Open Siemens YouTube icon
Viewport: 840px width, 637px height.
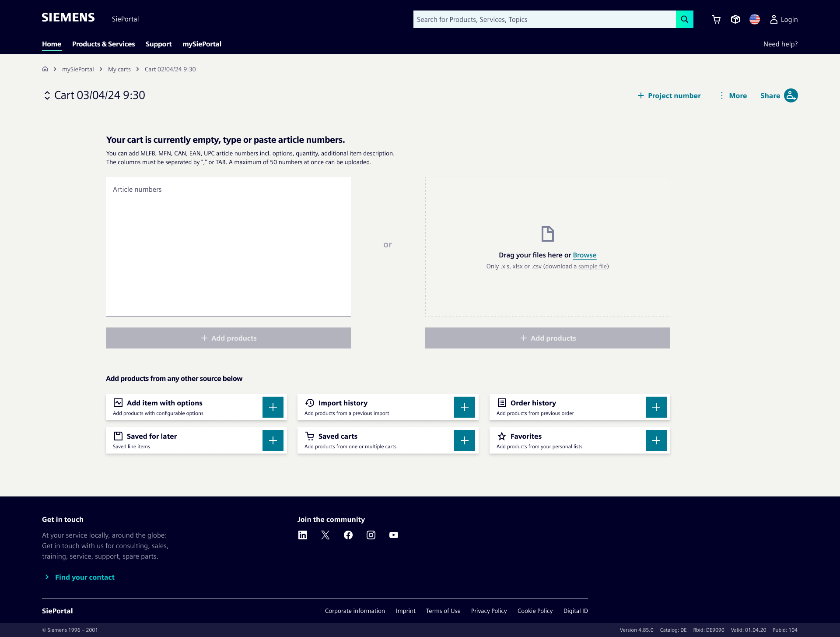[x=394, y=535]
